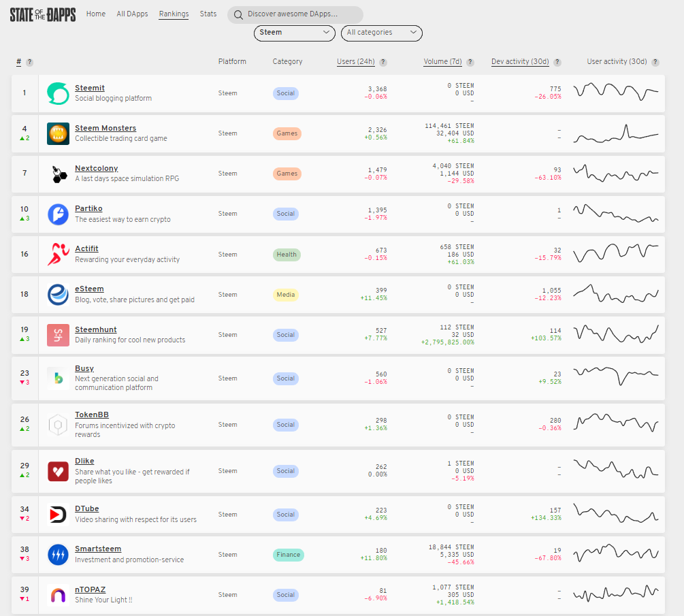The height and width of the screenshot is (616, 684).
Task: Open the DTube link
Action: click(87, 508)
